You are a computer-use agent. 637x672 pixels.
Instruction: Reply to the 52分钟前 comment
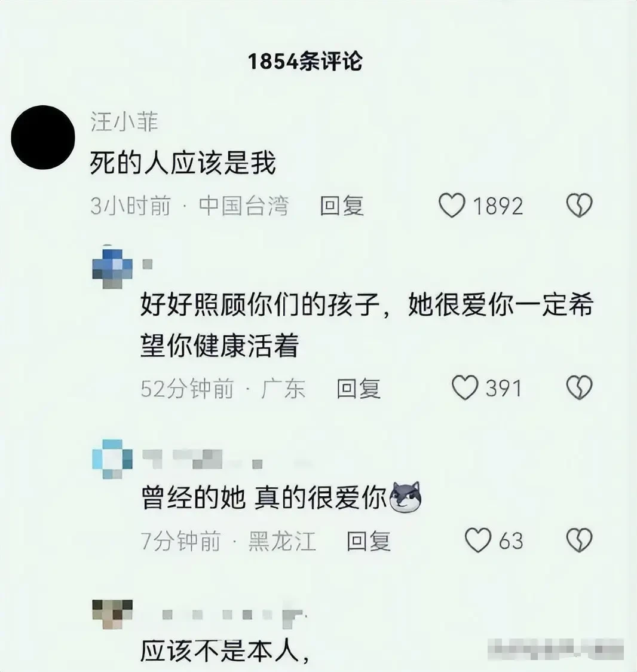359,388
